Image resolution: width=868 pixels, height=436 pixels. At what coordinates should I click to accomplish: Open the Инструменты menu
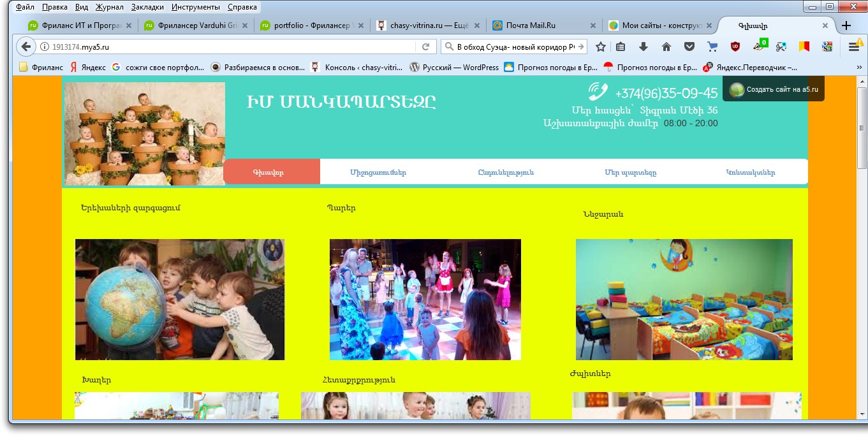[x=196, y=8]
